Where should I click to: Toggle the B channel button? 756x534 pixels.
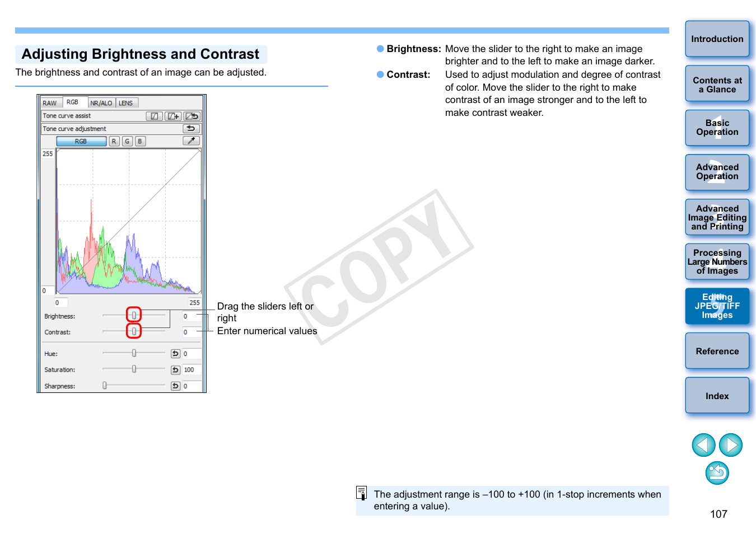[140, 142]
